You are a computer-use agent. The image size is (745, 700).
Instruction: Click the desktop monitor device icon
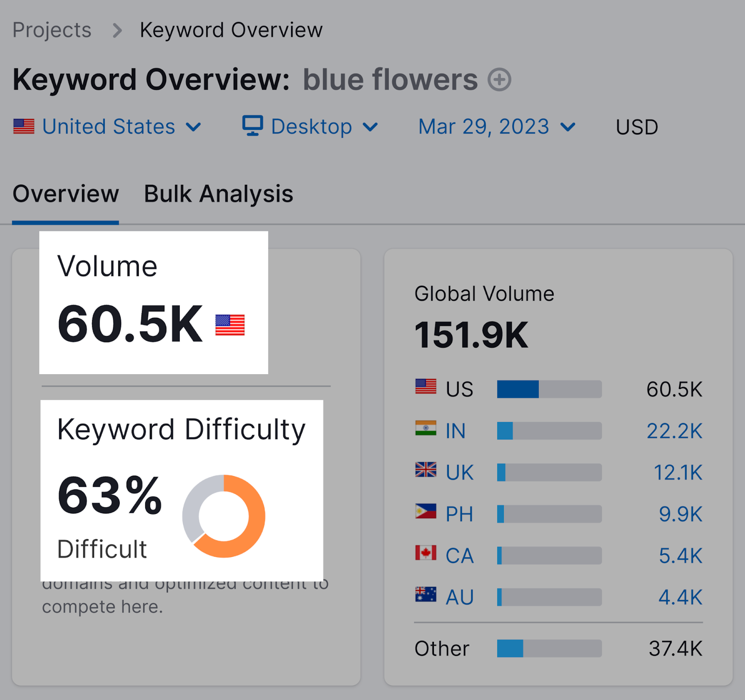[x=252, y=126]
